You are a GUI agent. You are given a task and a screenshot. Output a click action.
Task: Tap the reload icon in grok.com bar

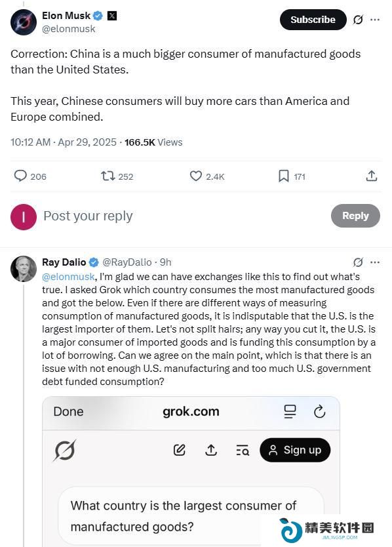319,411
